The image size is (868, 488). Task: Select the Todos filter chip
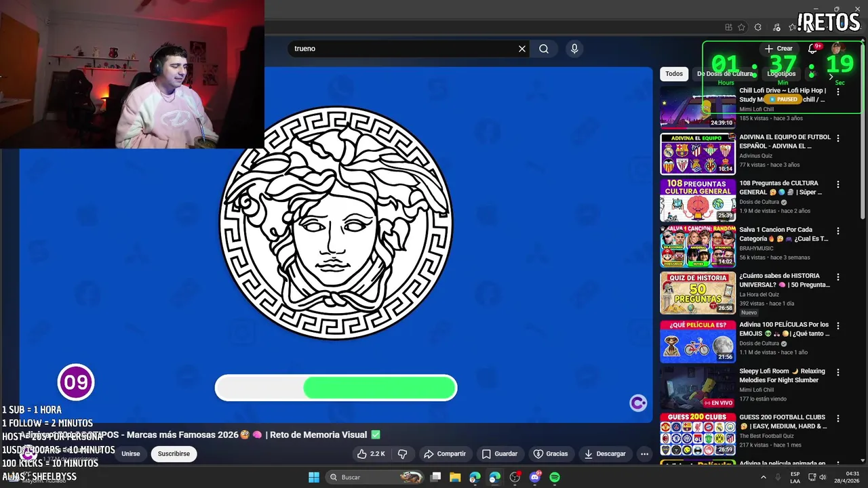pos(674,74)
